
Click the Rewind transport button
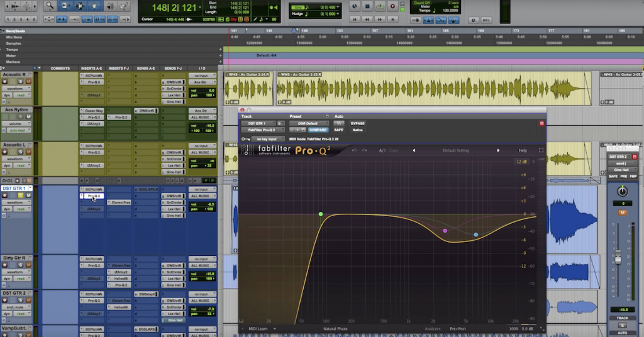coord(367,19)
